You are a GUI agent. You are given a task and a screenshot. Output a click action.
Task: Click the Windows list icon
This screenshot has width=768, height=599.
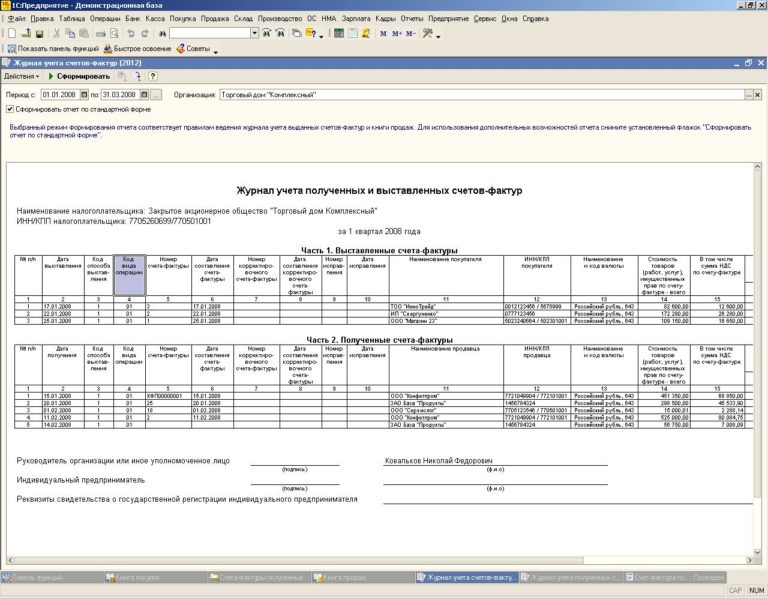click(x=297, y=33)
